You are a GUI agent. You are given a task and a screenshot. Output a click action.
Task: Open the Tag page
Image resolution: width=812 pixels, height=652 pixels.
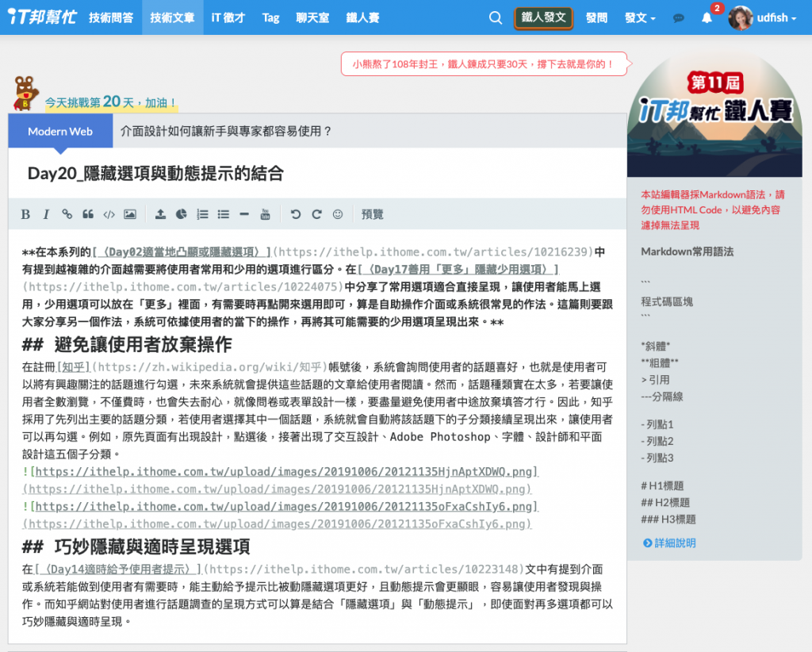click(x=271, y=17)
